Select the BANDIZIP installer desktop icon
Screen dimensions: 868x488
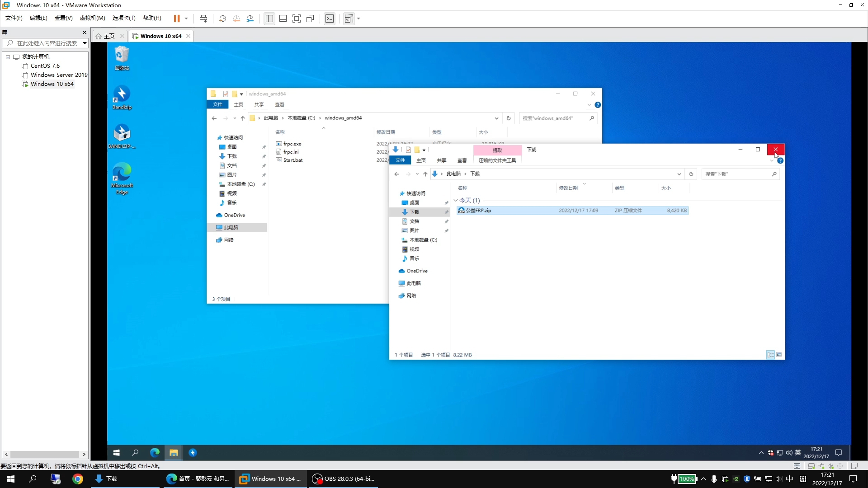[x=122, y=136]
